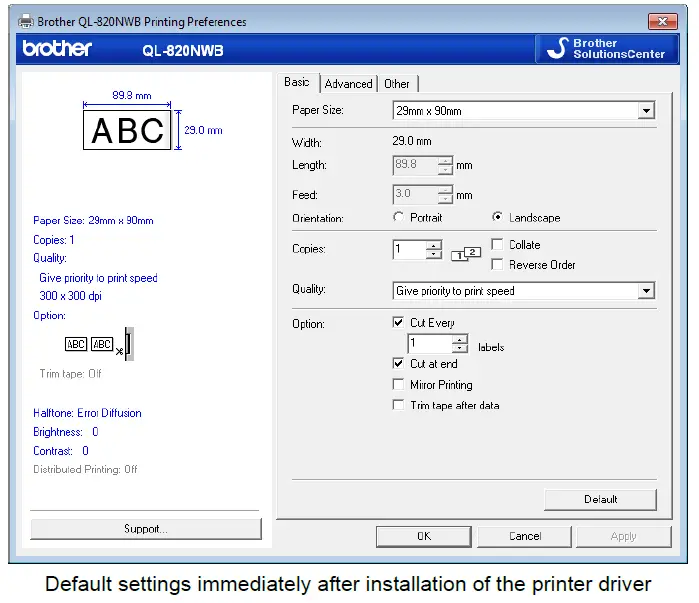Click the Cancel button
699x603 pixels.
(x=525, y=536)
